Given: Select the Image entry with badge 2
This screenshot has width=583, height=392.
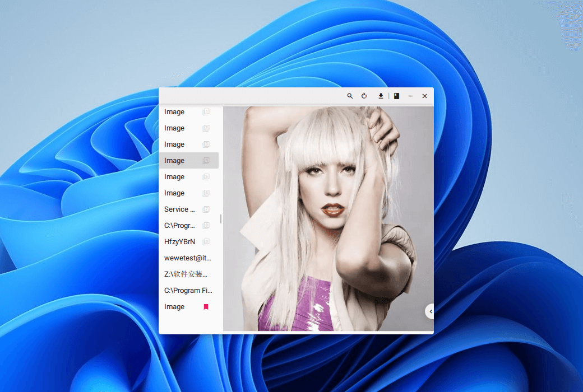Looking at the screenshot, I should tap(188, 128).
